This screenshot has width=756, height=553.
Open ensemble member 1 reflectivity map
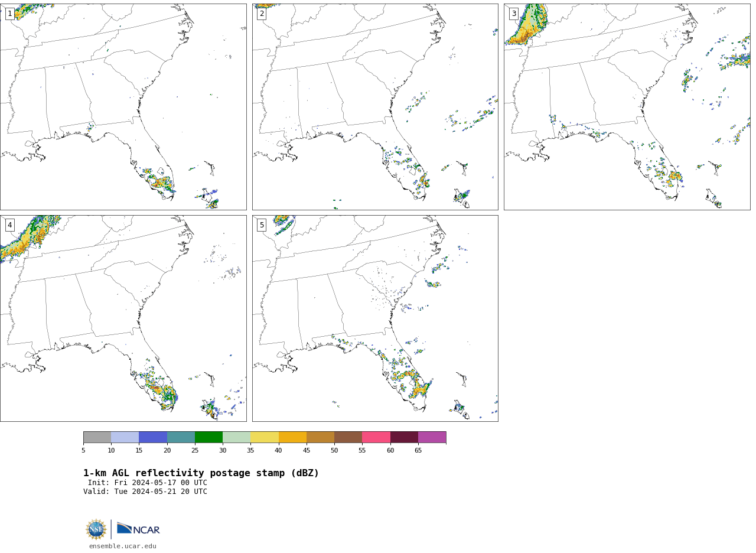[123, 107]
